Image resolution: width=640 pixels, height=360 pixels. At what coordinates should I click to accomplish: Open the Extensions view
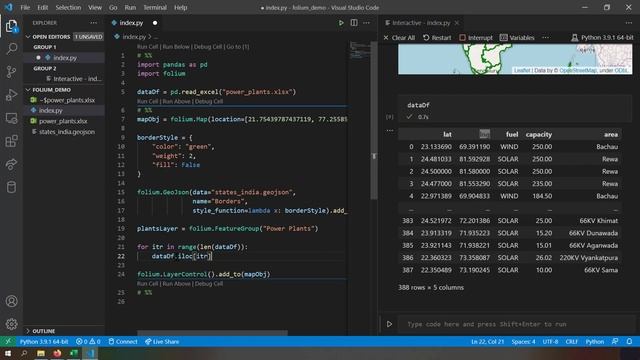(x=11, y=141)
